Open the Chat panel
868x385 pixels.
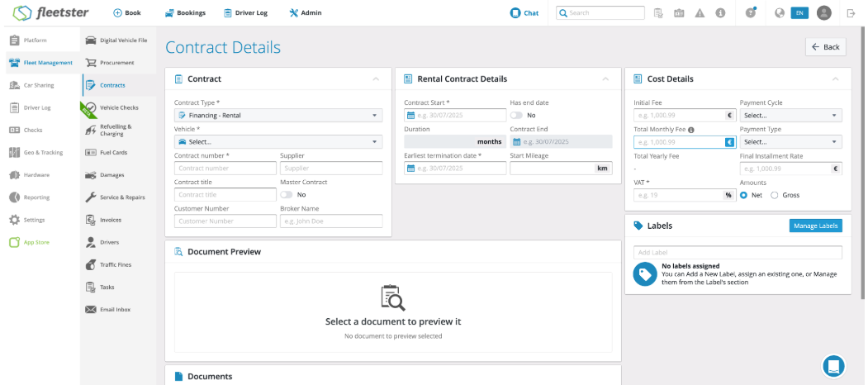point(524,12)
